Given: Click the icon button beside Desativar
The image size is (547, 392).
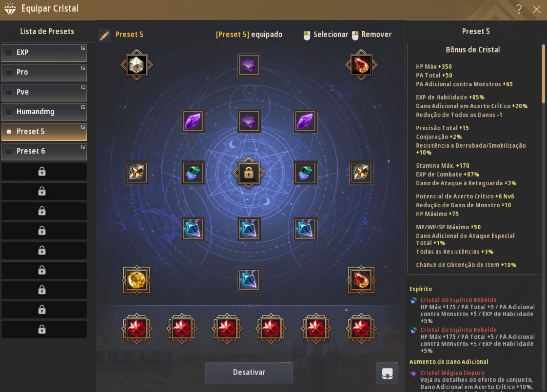Looking at the screenshot, I should point(387,373).
